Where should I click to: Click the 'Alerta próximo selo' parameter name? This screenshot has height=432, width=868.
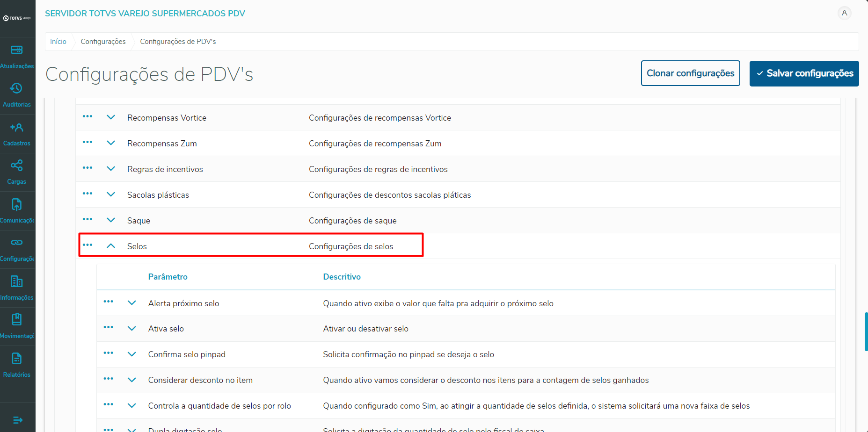pos(184,303)
